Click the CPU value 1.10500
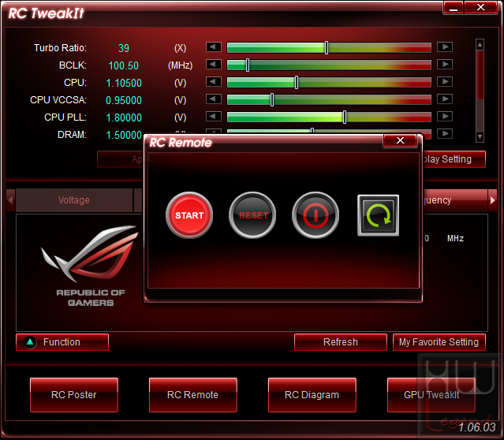This screenshot has width=504, height=440. (x=124, y=83)
